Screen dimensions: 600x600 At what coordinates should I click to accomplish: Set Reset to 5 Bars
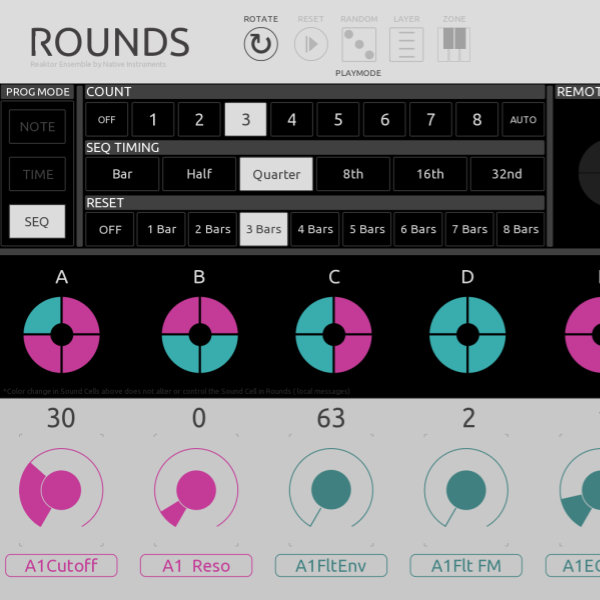[367, 229]
